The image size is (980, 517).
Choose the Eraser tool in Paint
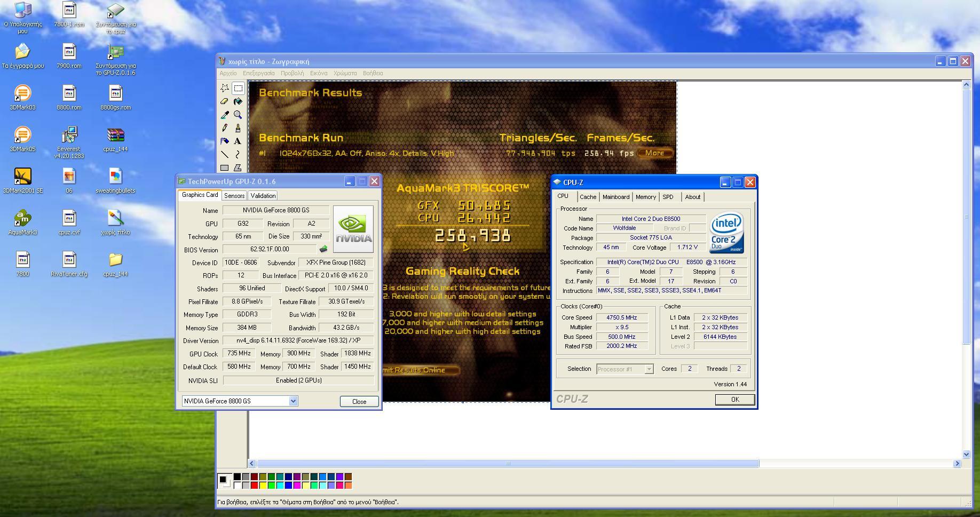coord(225,101)
